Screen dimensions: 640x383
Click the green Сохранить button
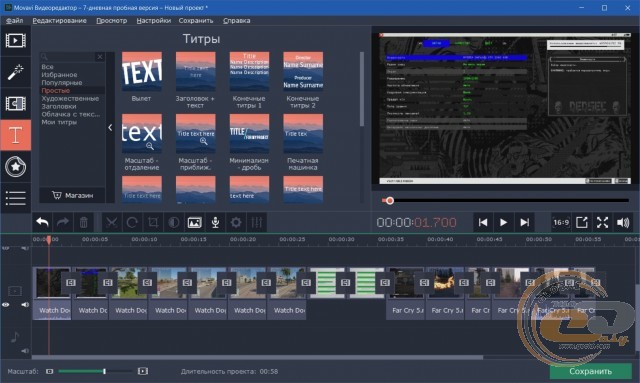click(590, 371)
